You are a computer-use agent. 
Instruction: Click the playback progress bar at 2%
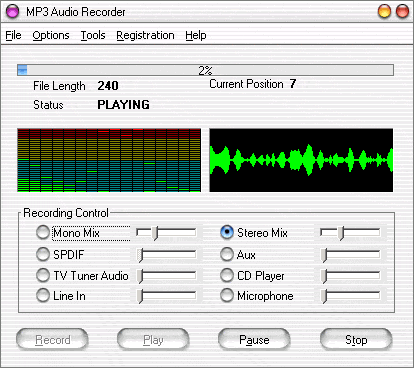click(x=205, y=70)
